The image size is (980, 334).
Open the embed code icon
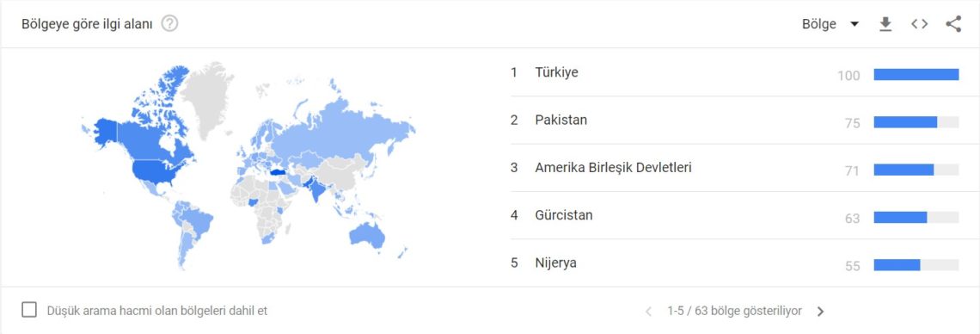[919, 24]
